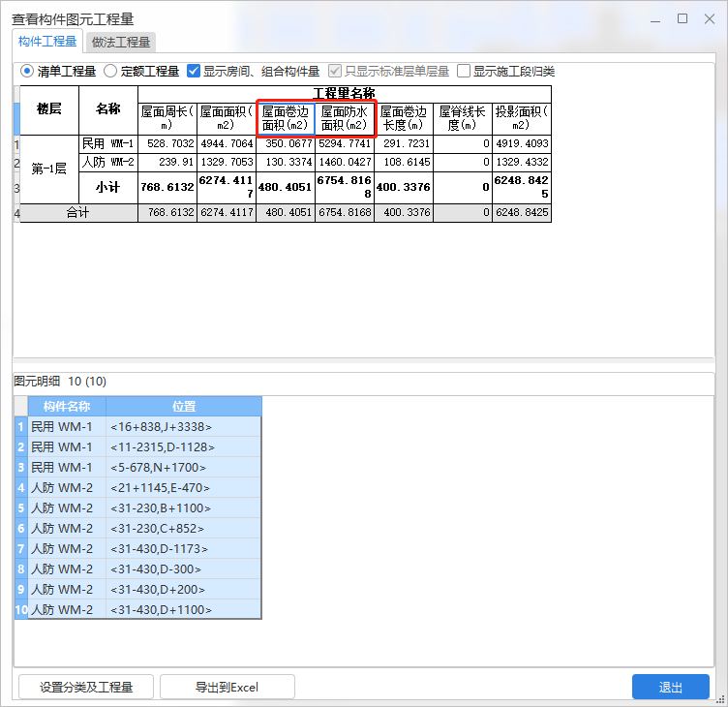Image resolution: width=728 pixels, height=707 pixels.
Task: Enable the 显示施工段归类 checkbox
Action: coord(464,71)
